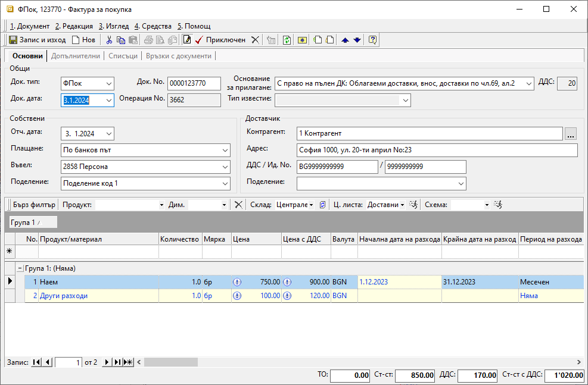Click the X delete icon beside Приключен
The height and width of the screenshot is (385, 588).
click(255, 40)
